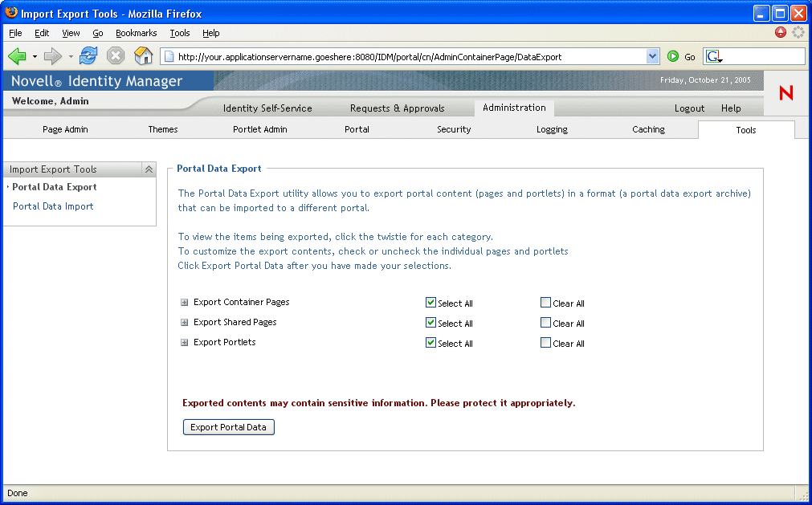Click the Novell N logo
Screen dimensions: 812x505
[786, 93]
